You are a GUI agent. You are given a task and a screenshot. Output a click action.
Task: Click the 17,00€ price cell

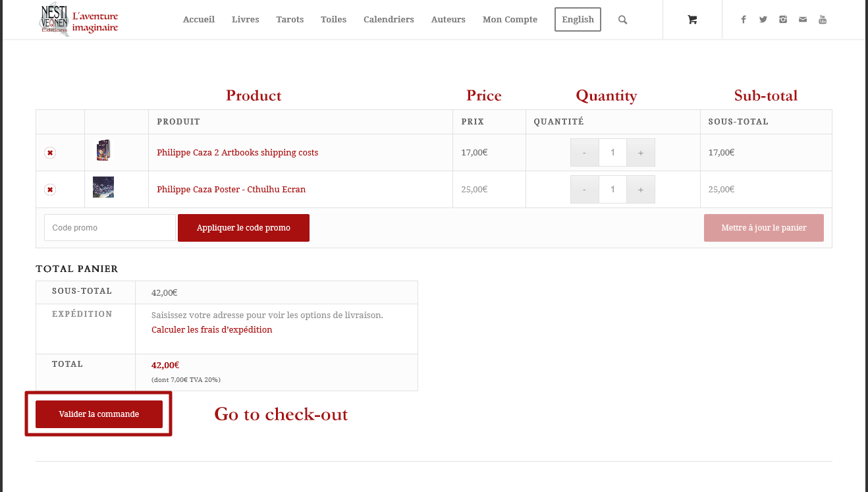[474, 153]
